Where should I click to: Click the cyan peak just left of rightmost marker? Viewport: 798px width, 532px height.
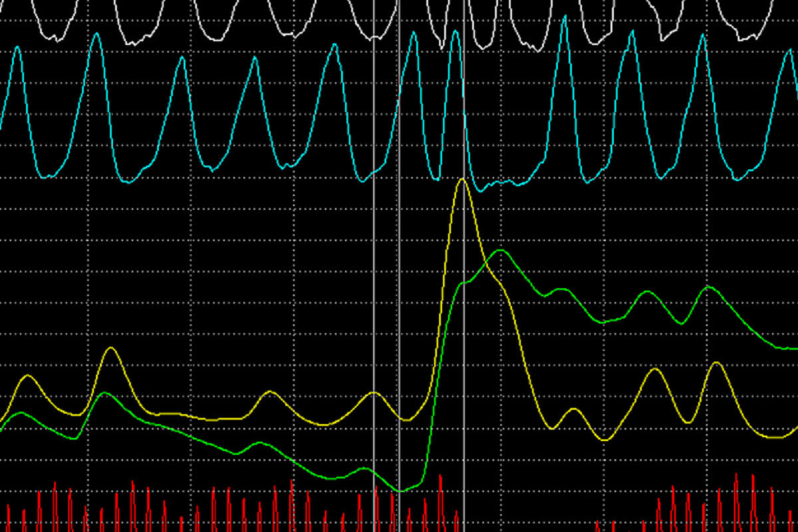[456, 32]
